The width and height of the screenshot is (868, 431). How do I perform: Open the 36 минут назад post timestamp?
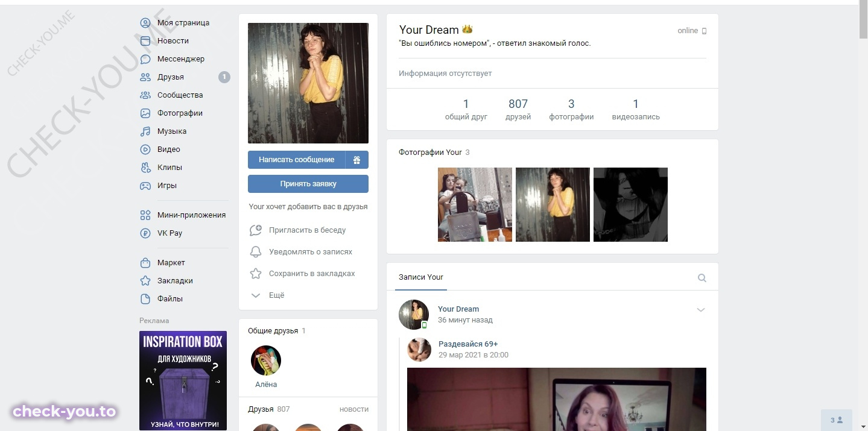[465, 320]
